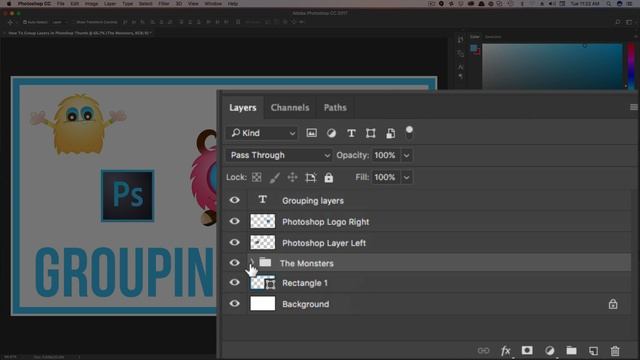Click the Background layer lock icon

click(x=613, y=304)
